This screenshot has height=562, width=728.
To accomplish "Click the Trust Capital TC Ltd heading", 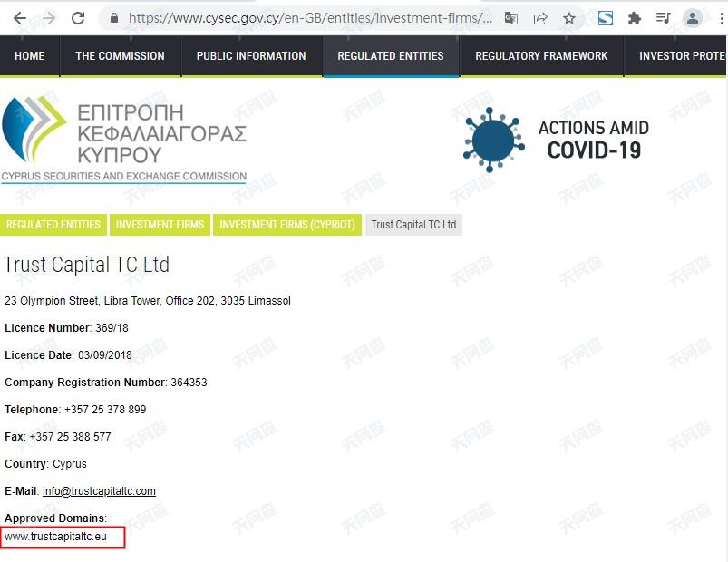I will [86, 265].
